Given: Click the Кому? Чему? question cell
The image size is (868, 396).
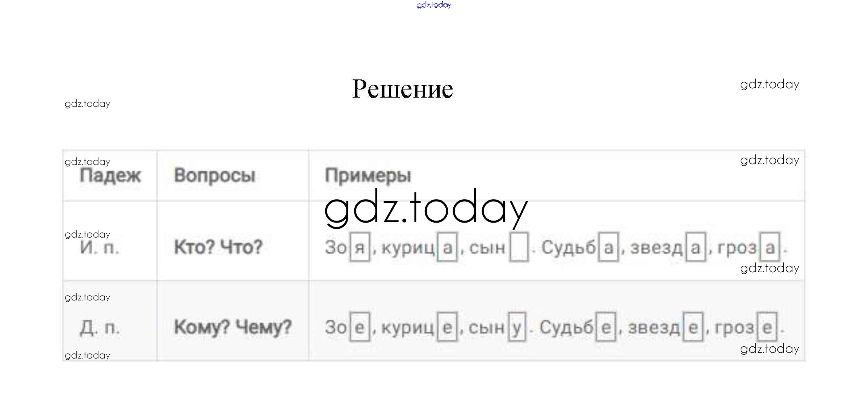Looking at the screenshot, I should coord(233,327).
